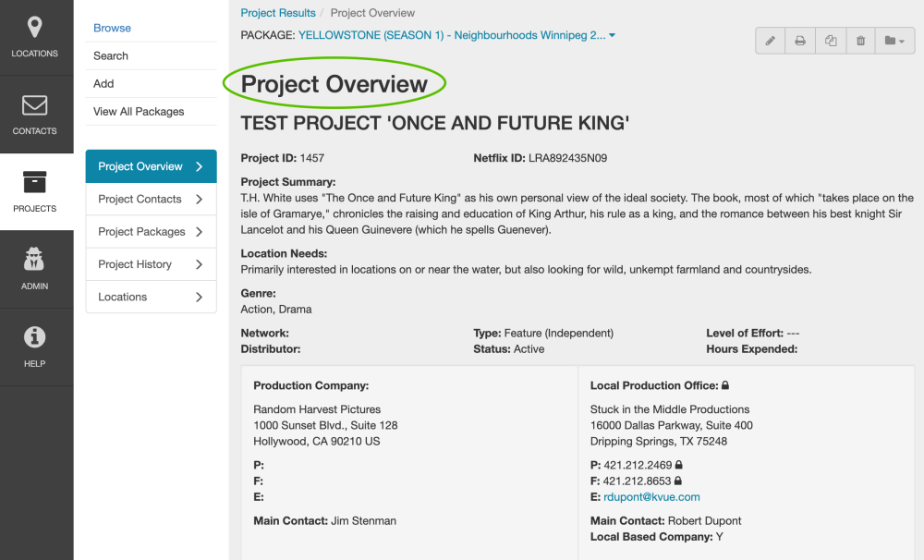Open the folder dropdown button in the toolbar
This screenshot has width=924, height=560.
point(894,41)
